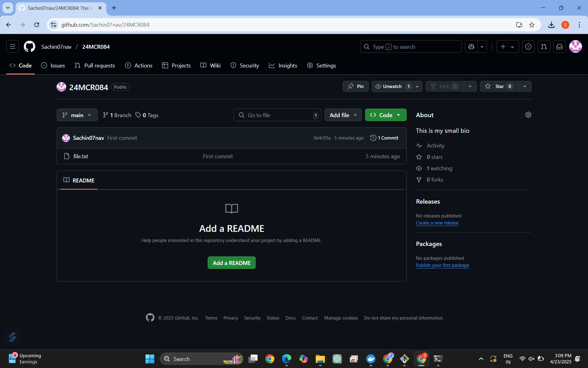View the 1 Branch link
Screen dimensions: 588x368
tap(117, 115)
